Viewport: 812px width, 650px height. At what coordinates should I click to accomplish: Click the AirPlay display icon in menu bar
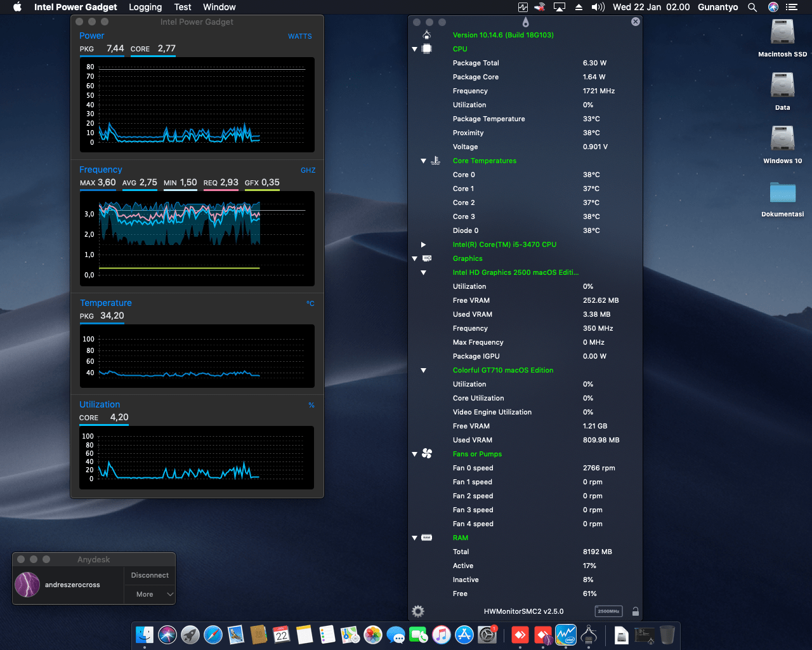point(559,7)
